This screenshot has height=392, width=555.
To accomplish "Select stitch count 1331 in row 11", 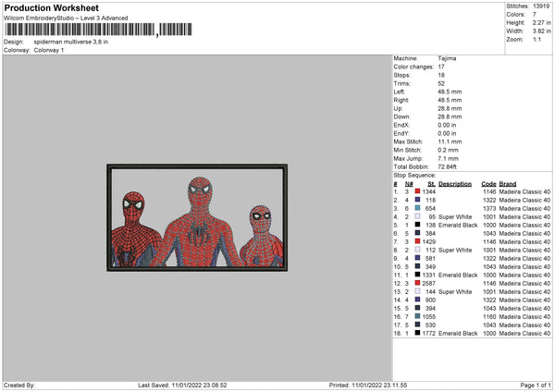I will point(429,275).
